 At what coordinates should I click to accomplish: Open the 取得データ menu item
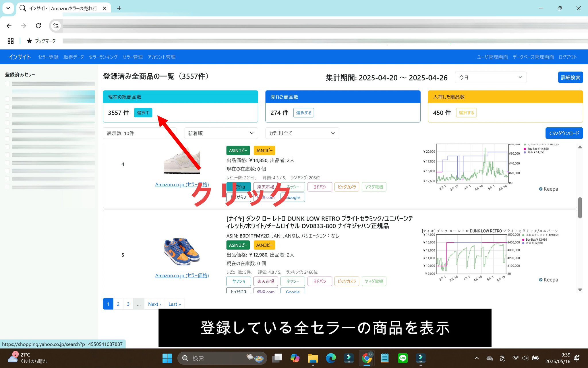pyautogui.click(x=74, y=57)
